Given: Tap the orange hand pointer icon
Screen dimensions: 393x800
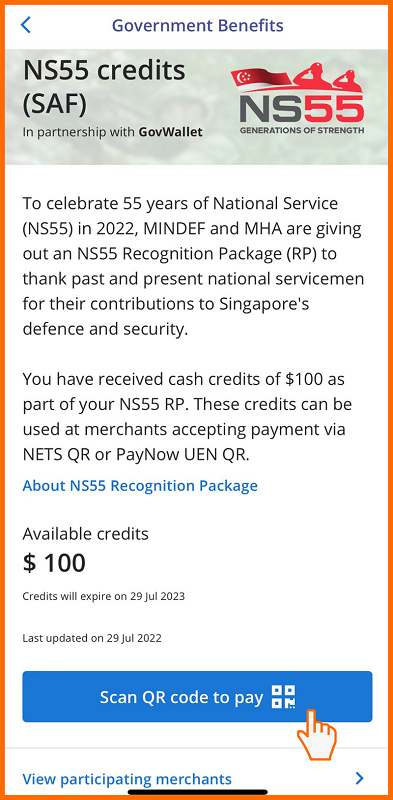Looking at the screenshot, I should point(316,734).
